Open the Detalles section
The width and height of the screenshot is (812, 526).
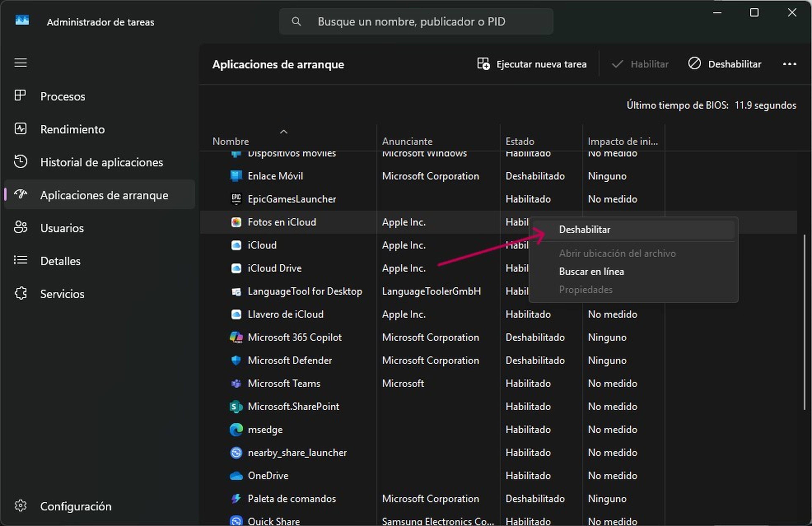pyautogui.click(x=100, y=261)
